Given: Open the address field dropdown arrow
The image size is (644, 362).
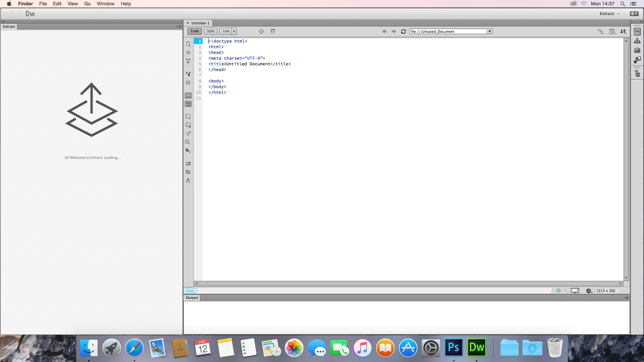Looking at the screenshot, I should pyautogui.click(x=490, y=32).
